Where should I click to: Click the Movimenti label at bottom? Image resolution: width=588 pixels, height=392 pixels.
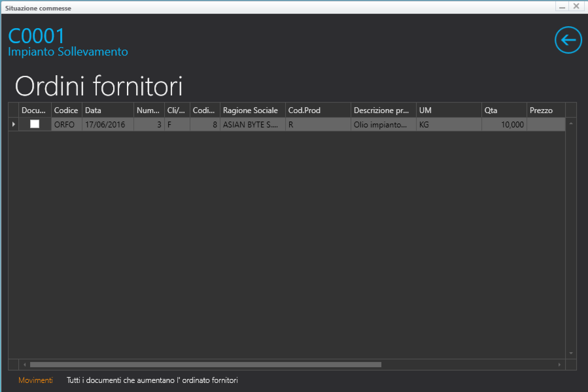(35, 380)
